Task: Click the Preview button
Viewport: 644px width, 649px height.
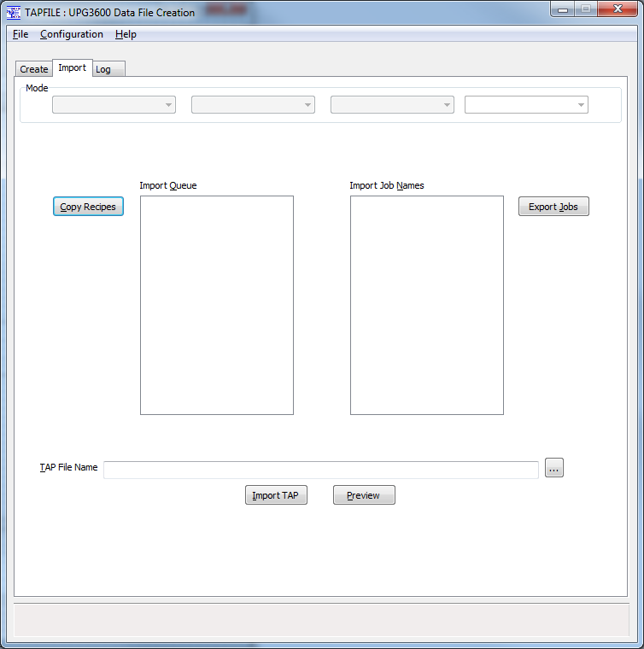Action: pyautogui.click(x=364, y=495)
